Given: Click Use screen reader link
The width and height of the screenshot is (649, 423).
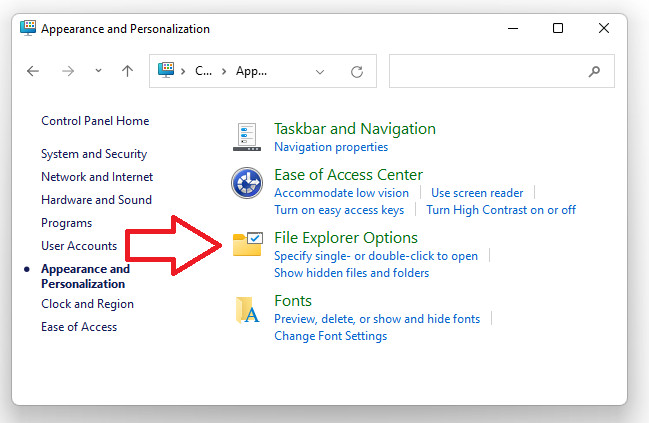Looking at the screenshot, I should tap(477, 193).
